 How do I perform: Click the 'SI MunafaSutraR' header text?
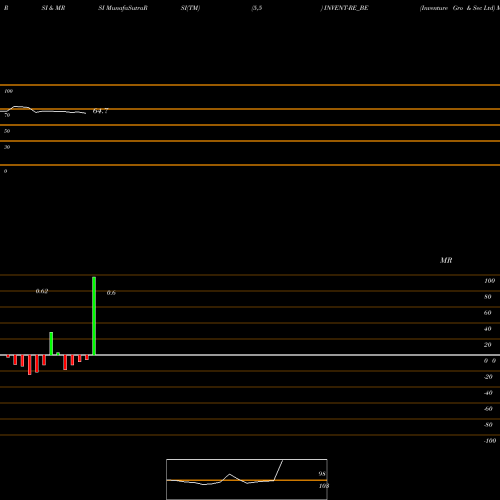(123, 8)
